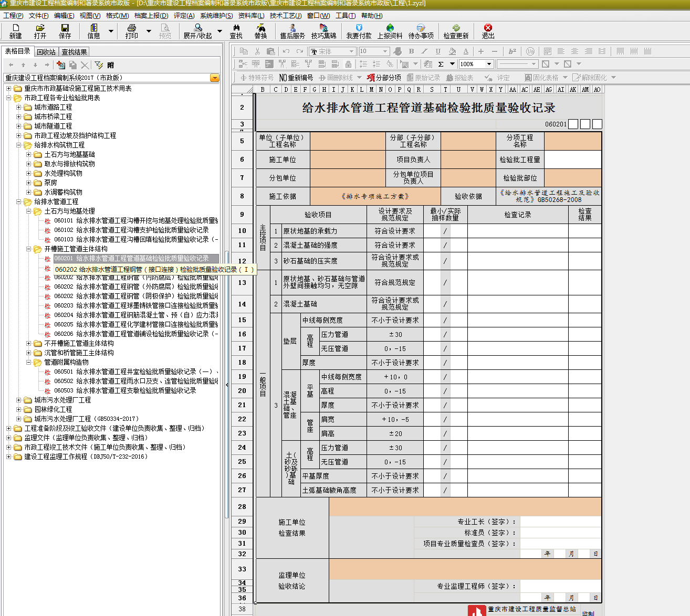
Task: Click the NO重新编号 button
Action: tap(296, 78)
